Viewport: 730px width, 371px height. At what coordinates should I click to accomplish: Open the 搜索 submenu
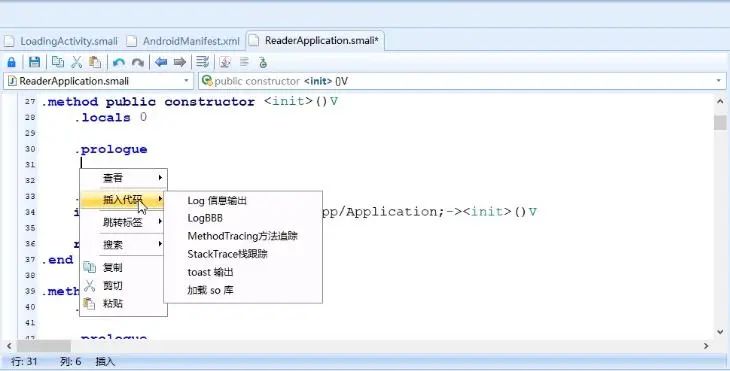tap(123, 244)
